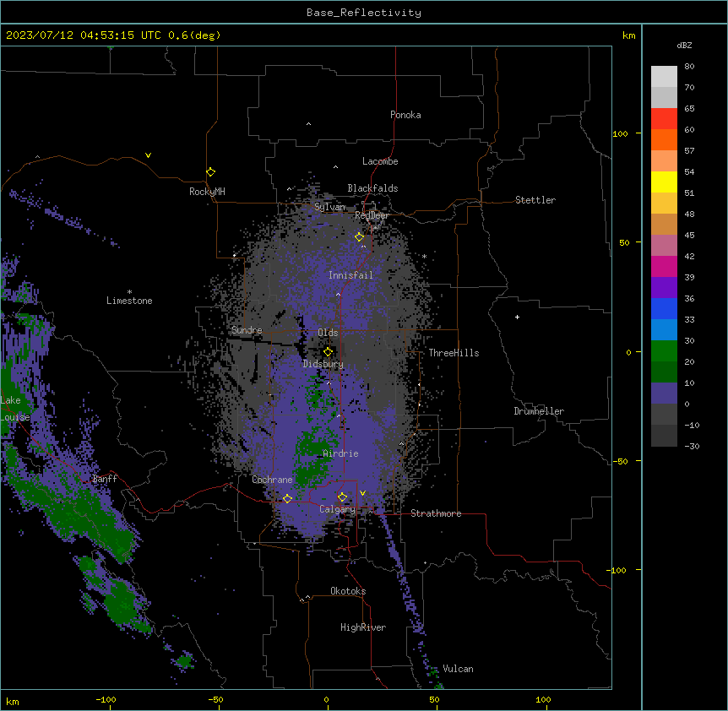
Task: Click the km unit label in bottom left
Action: 13,701
